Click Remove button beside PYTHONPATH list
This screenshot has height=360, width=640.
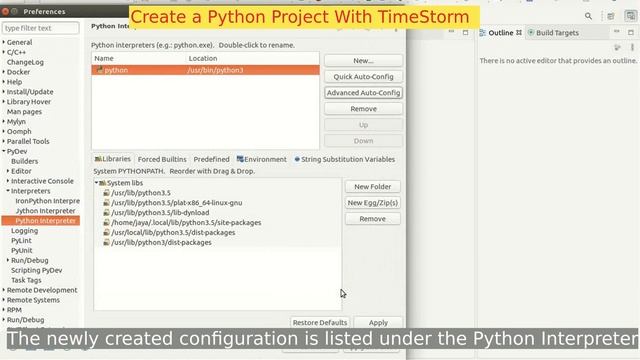pos(372,219)
